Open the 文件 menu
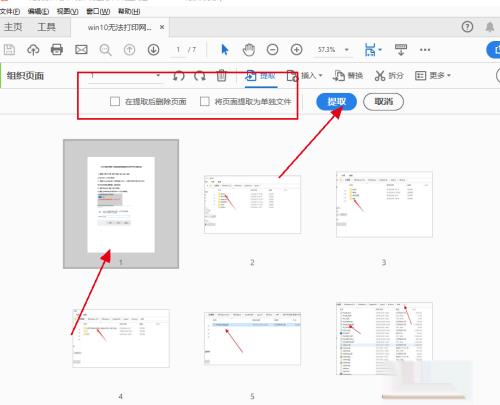Viewport: 500px width, 405px height. 10,12
